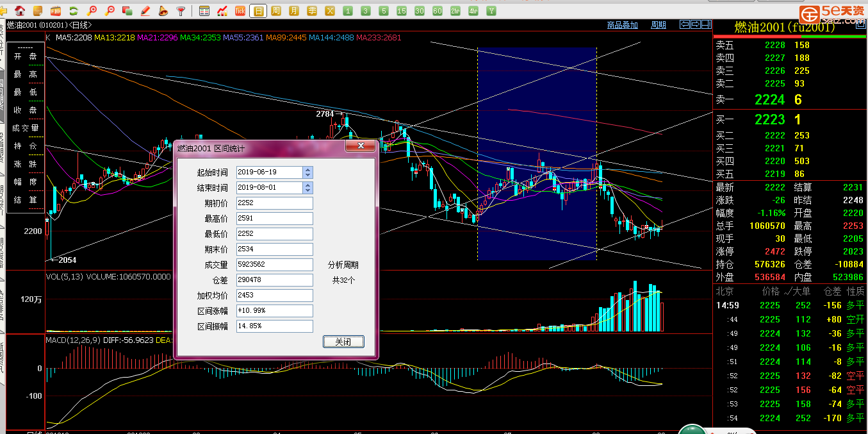
Task: Select 1-minute period button
Action: point(348,11)
